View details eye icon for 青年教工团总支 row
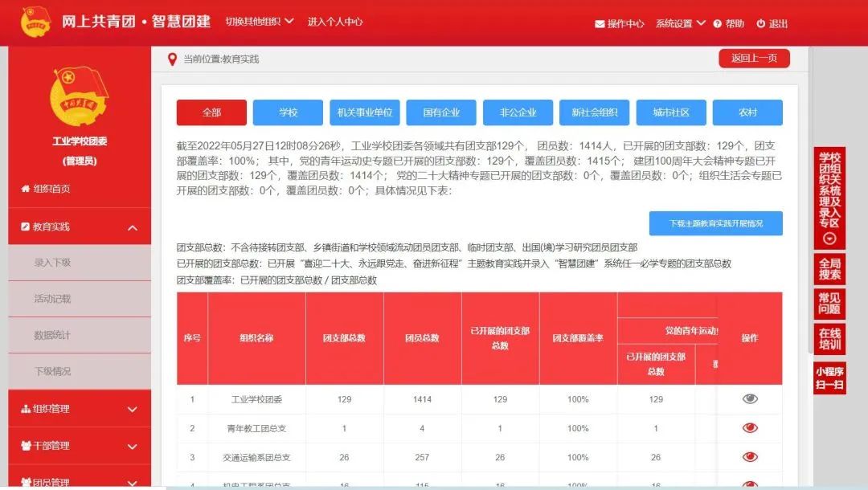Viewport: 868px width, 490px height. (750, 427)
